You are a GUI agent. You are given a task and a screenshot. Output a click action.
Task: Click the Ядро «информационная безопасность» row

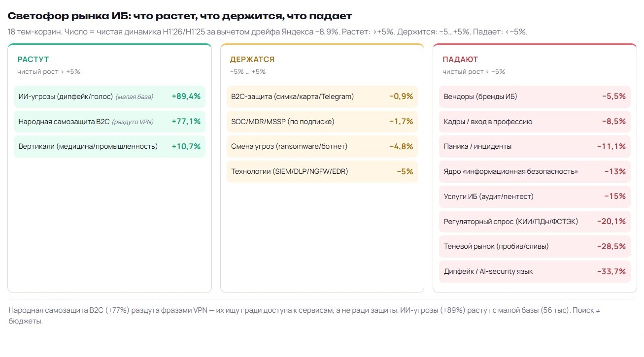[x=535, y=171]
